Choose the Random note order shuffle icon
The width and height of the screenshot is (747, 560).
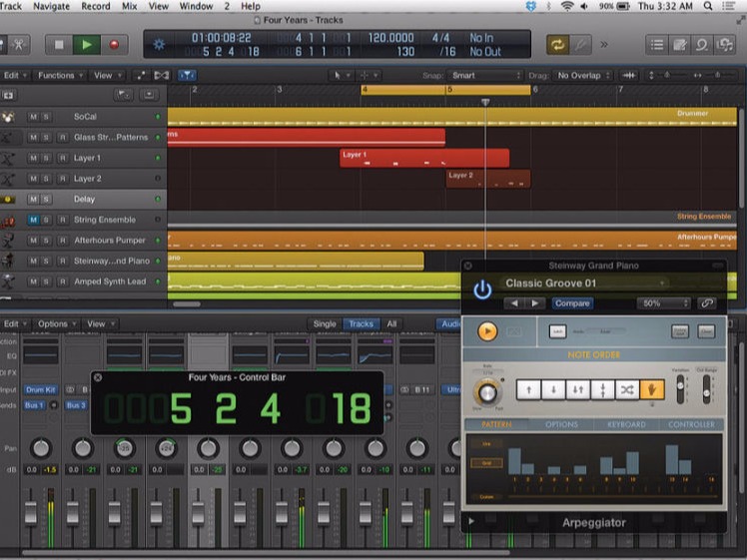(x=627, y=390)
